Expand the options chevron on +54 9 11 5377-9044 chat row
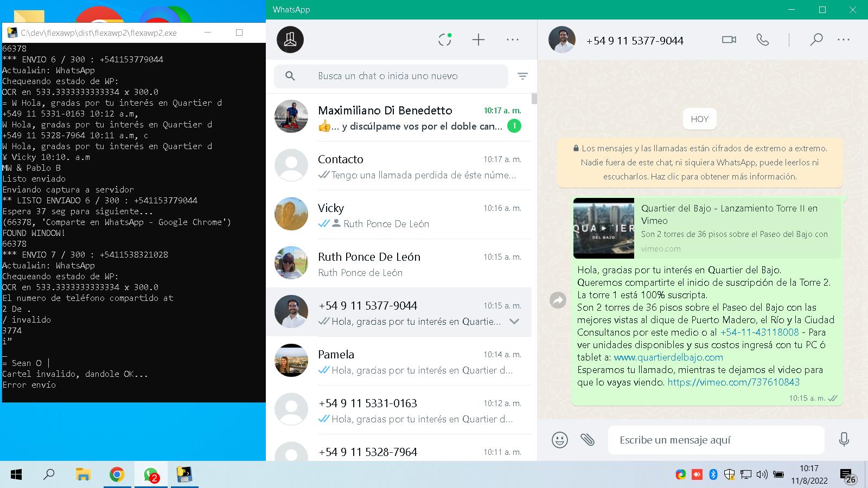The image size is (868, 488). click(x=514, y=322)
